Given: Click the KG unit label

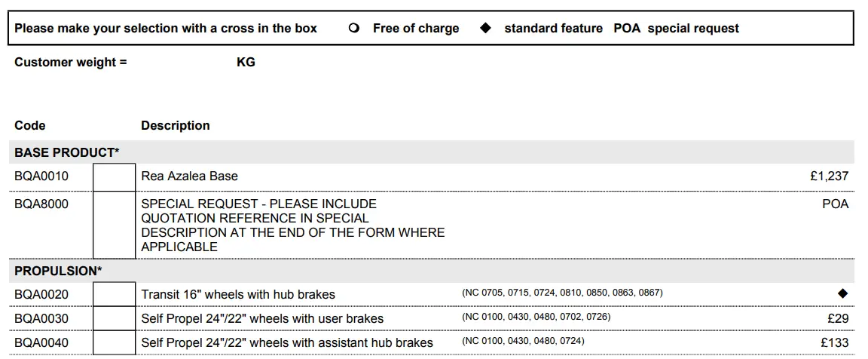Looking at the screenshot, I should coord(246,63).
